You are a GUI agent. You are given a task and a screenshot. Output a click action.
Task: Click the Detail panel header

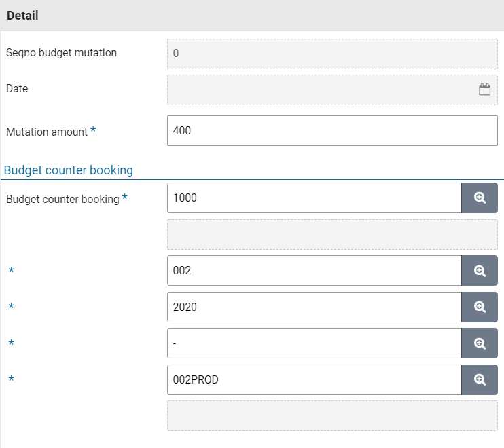251,16
